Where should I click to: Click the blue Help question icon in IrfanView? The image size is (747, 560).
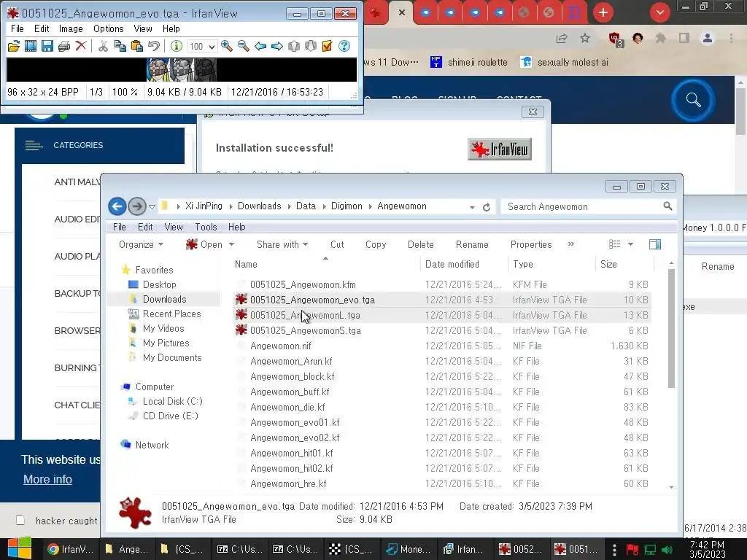(x=344, y=46)
